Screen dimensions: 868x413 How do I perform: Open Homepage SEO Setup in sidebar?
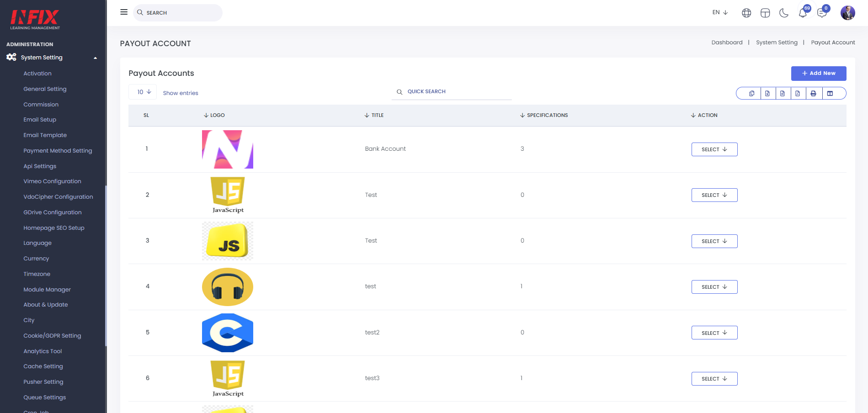54,228
